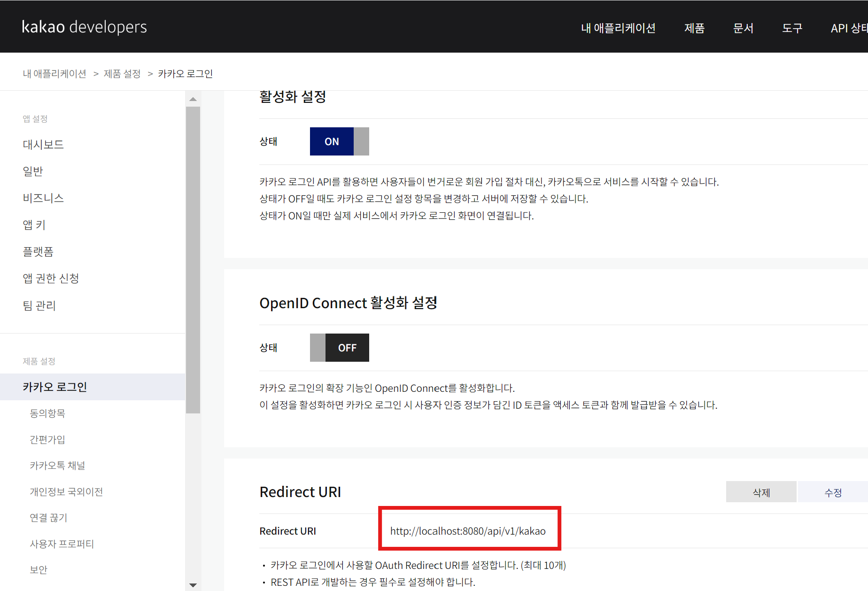Click the http://localhost:8080/api/v1/kakao URI text
This screenshot has height=591, width=868.
(x=468, y=531)
